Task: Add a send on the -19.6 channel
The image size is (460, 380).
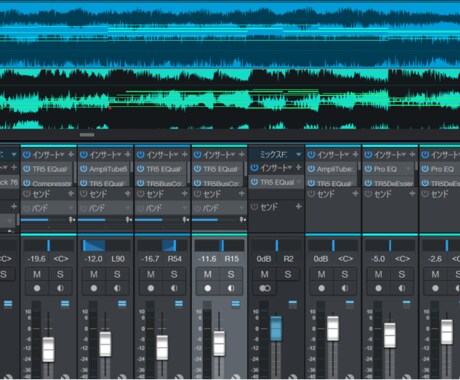Action: [x=71, y=194]
